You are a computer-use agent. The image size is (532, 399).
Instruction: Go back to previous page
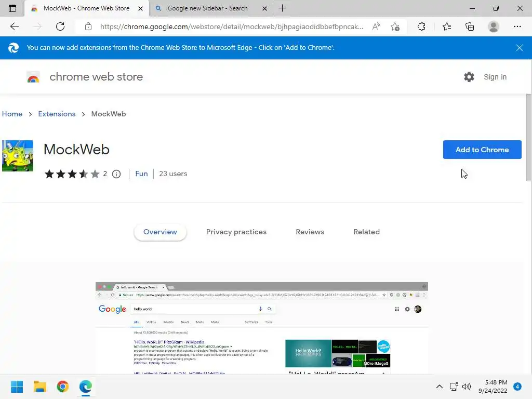(14, 26)
